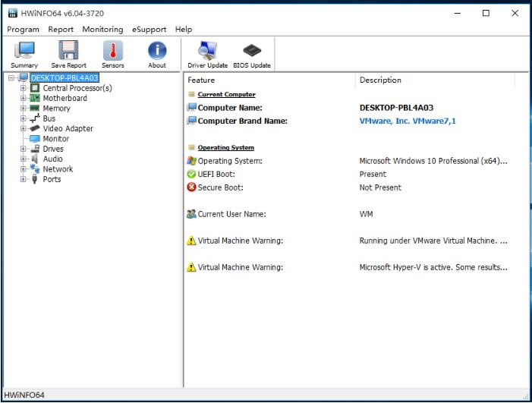Select the user name value WM

[366, 214]
